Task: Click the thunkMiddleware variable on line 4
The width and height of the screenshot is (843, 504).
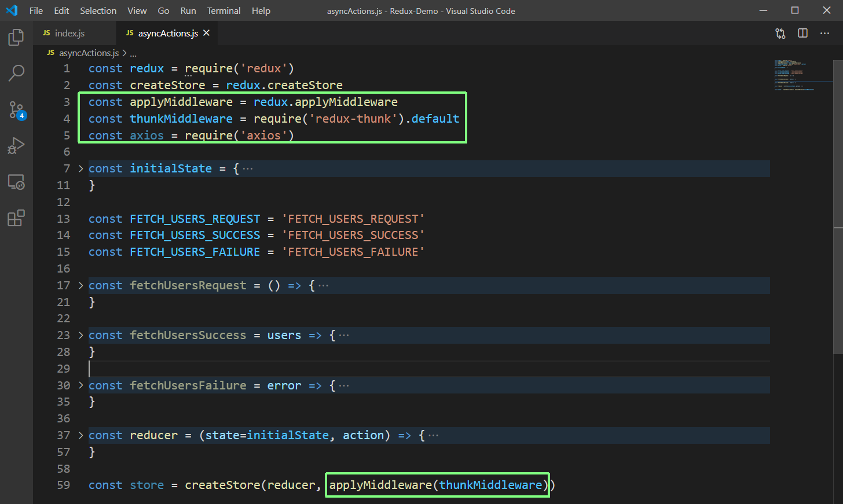Action: [x=181, y=119]
